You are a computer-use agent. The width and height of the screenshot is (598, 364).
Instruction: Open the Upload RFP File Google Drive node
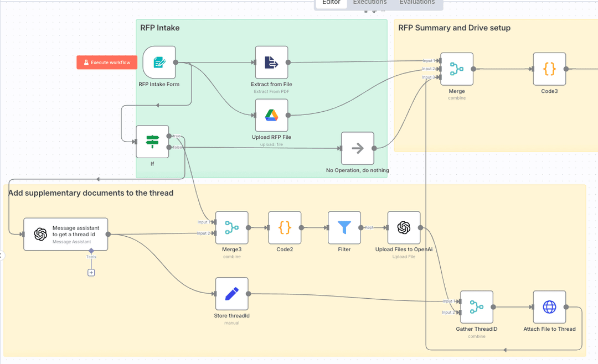click(x=271, y=115)
